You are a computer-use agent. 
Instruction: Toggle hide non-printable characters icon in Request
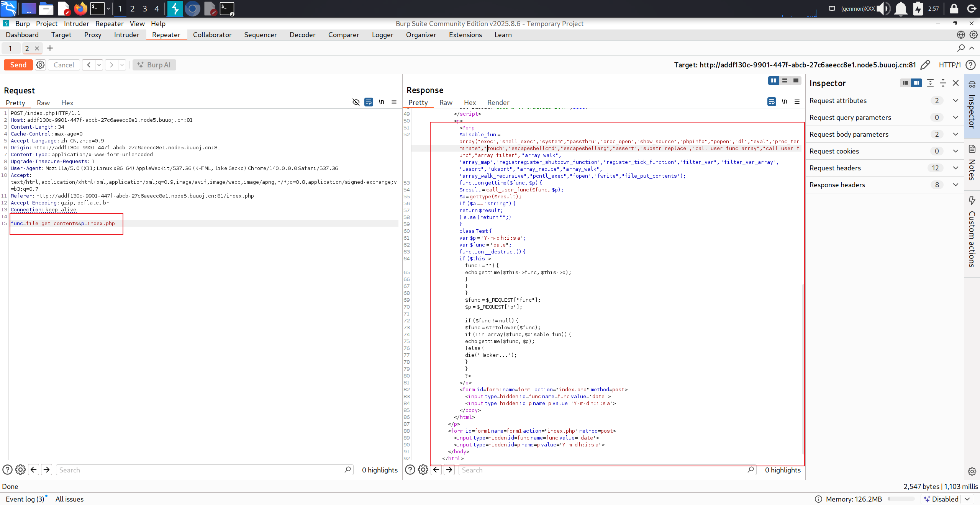tap(356, 102)
